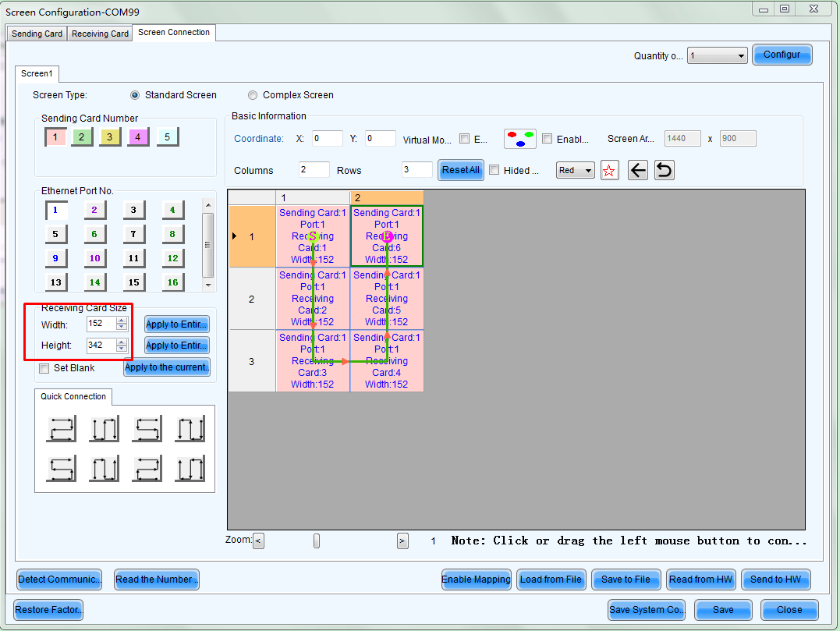
Task: Increase Receiving Card Width with up spinner
Action: point(122,321)
